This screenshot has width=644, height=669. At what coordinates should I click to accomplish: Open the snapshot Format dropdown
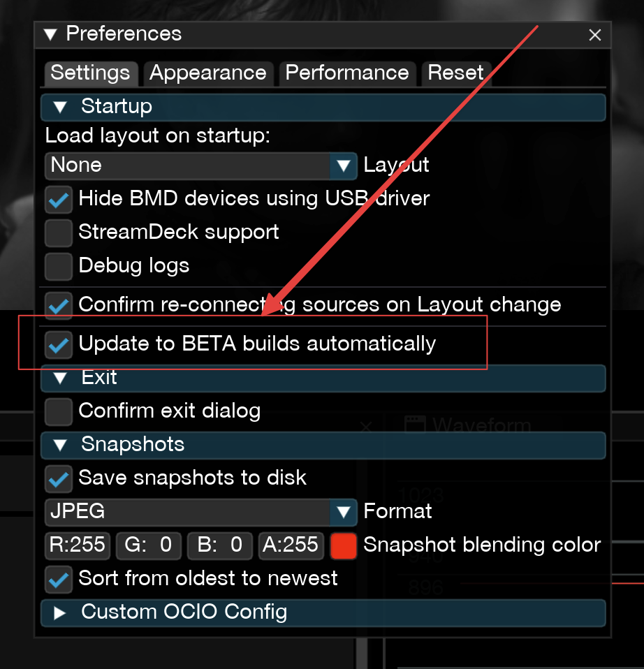(342, 512)
